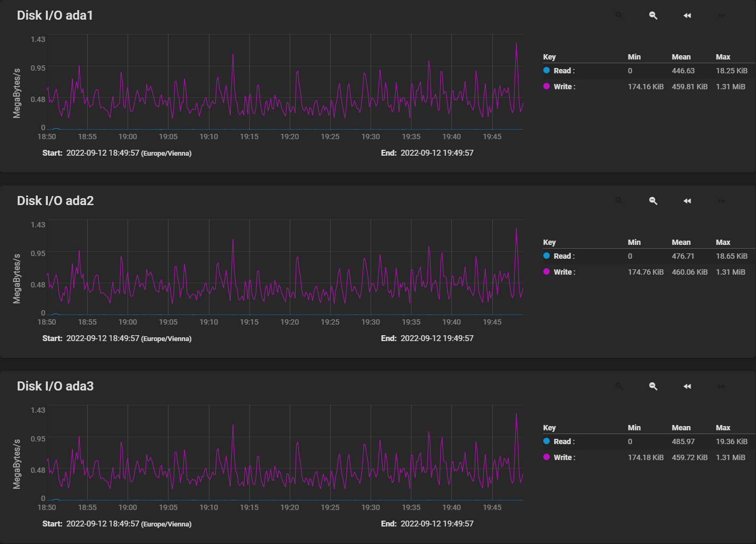The image size is (756, 544).
Task: Click ada3 Read max 19.36 KiB
Action: pyautogui.click(x=732, y=441)
